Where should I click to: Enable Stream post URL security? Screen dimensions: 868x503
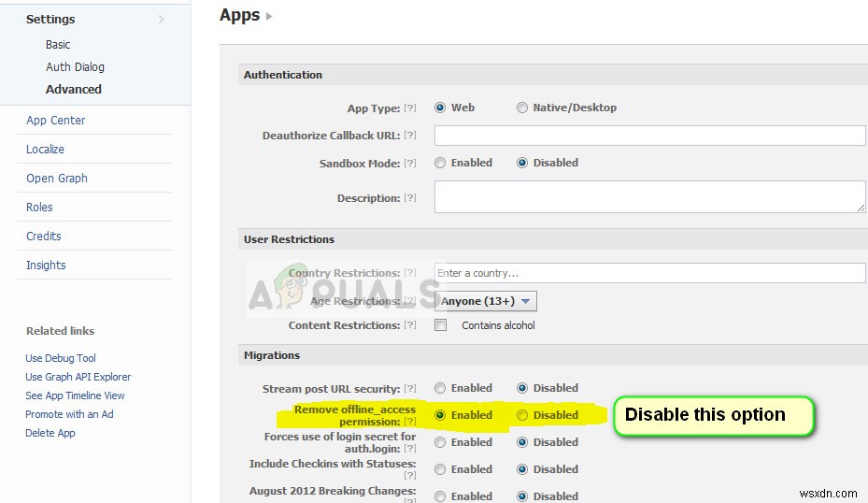coord(440,388)
